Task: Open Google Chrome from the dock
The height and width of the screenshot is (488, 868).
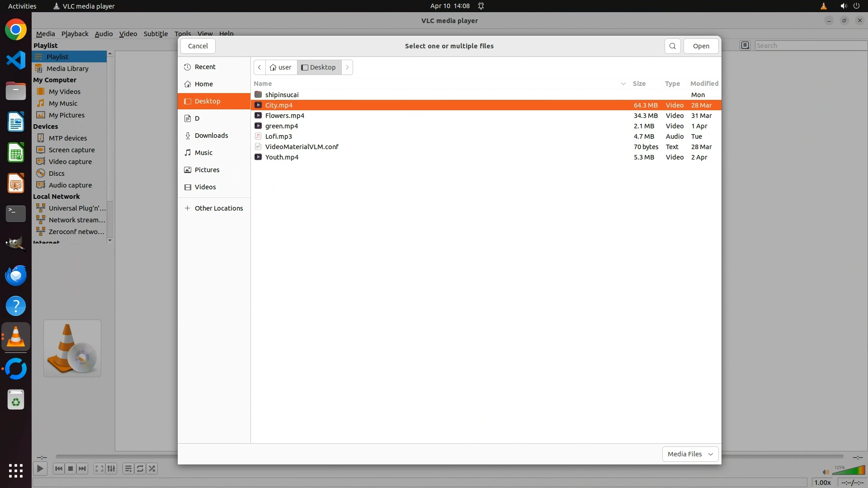Action: click(x=16, y=30)
